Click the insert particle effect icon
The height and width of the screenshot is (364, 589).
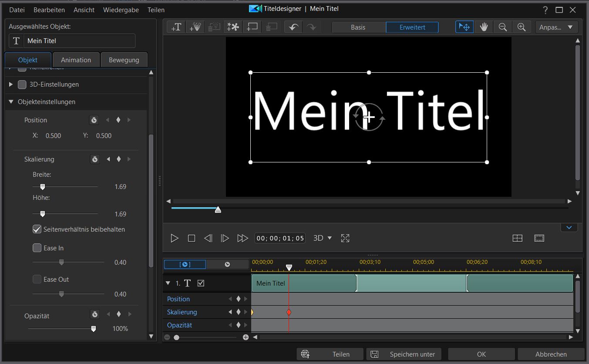coord(195,27)
